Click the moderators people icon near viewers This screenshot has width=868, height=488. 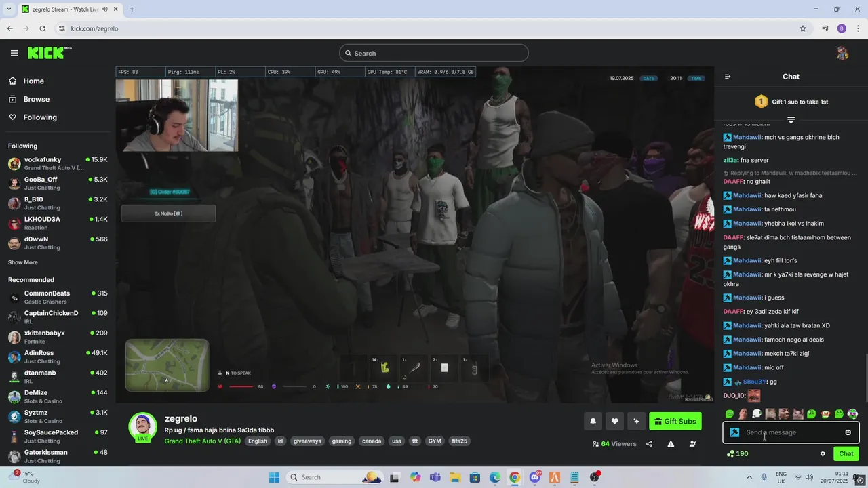pos(692,444)
